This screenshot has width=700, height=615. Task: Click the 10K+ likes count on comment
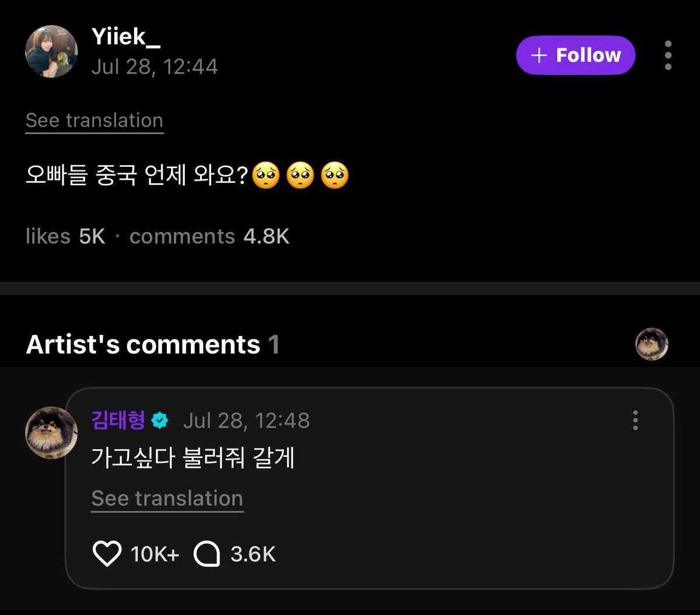pyautogui.click(x=155, y=554)
